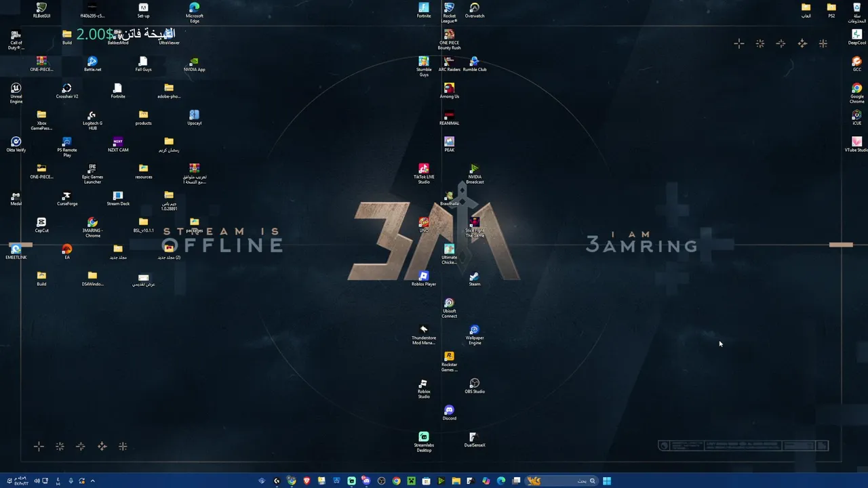Launch Rocket League from the desktop
Screen dimensions: 868x488
449,13
